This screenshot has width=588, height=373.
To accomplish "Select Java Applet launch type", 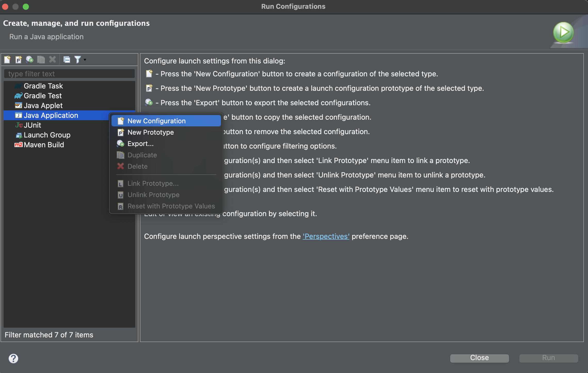I will coord(43,106).
